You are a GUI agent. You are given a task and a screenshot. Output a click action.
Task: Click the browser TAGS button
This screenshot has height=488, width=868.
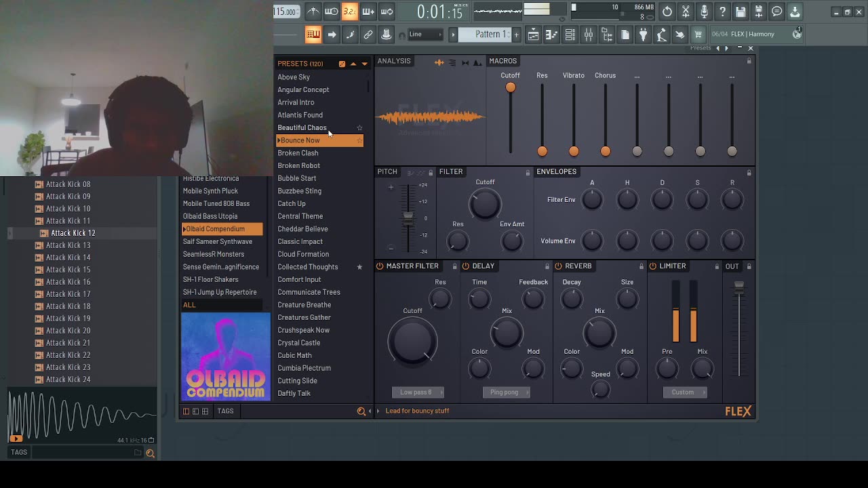coord(19,452)
